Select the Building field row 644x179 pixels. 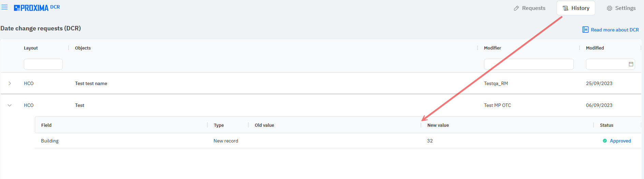(50, 141)
